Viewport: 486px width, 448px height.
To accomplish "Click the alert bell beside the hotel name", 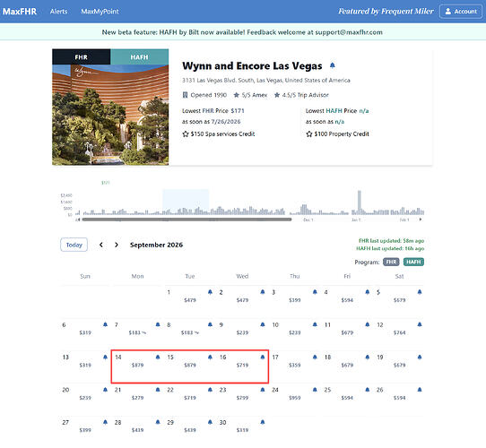I will pos(333,65).
